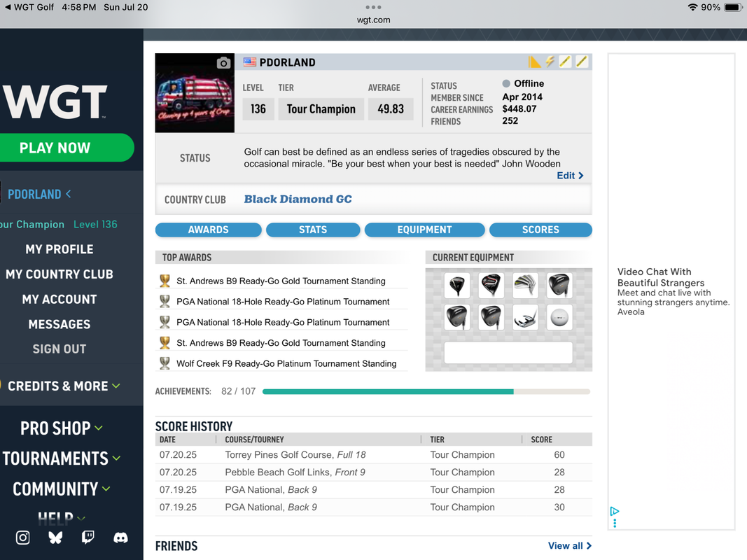747x560 pixels.
Task: Click Pebble Beach Golf Links score row
Action: 374,472
